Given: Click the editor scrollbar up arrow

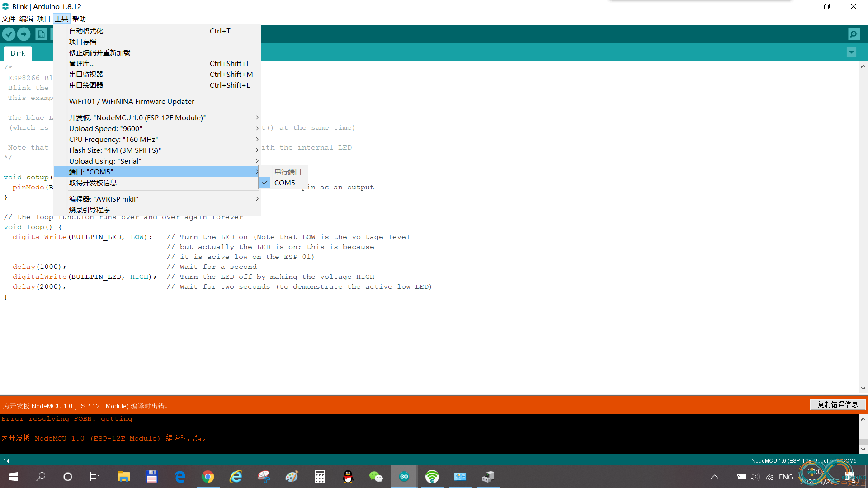Looking at the screenshot, I should click(x=863, y=66).
